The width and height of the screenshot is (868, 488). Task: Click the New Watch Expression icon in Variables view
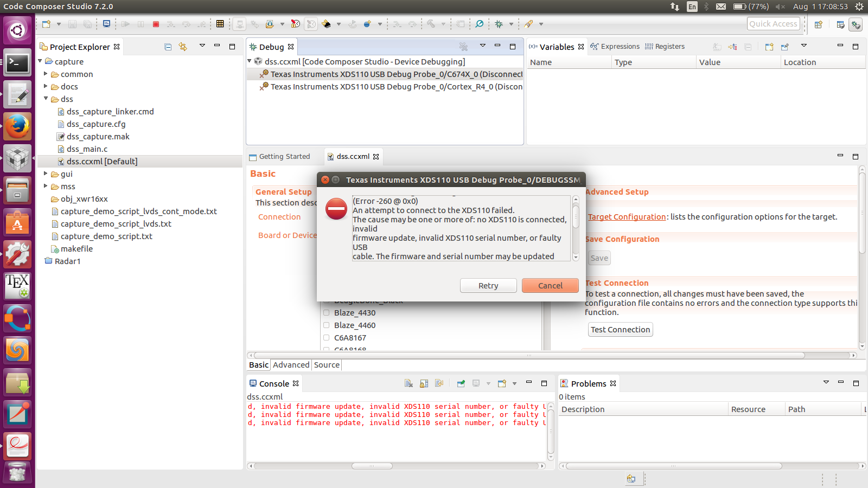(769, 47)
